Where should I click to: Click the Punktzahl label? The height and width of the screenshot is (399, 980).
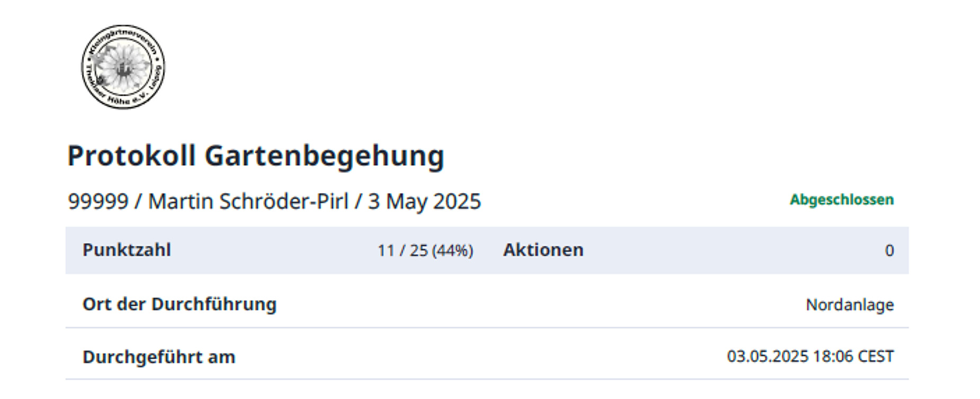tap(127, 250)
